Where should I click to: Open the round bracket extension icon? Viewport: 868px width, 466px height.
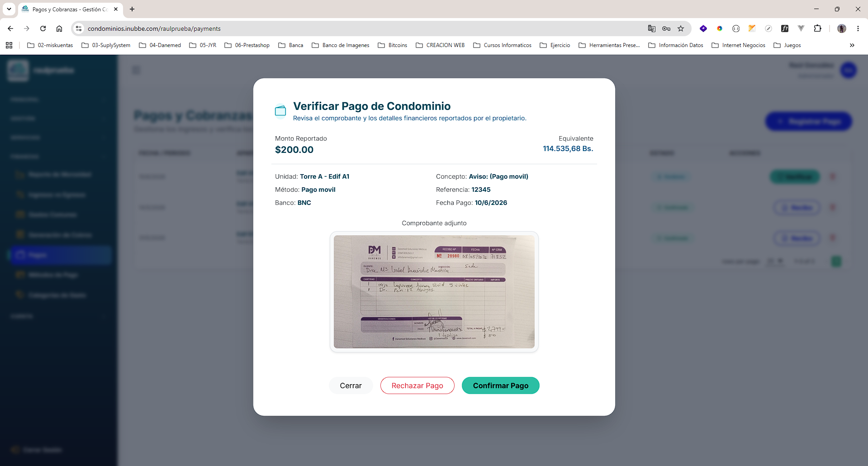pyautogui.click(x=736, y=29)
